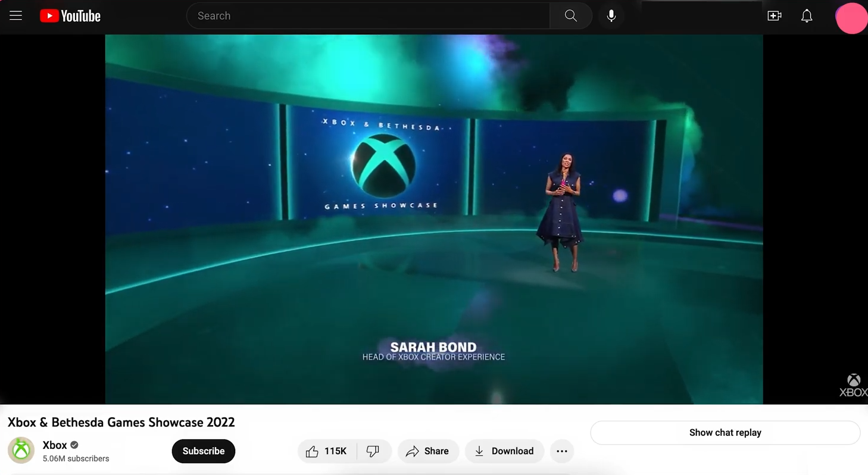The height and width of the screenshot is (475, 868).
Task: Start voice search with microphone icon
Action: pyautogui.click(x=611, y=16)
